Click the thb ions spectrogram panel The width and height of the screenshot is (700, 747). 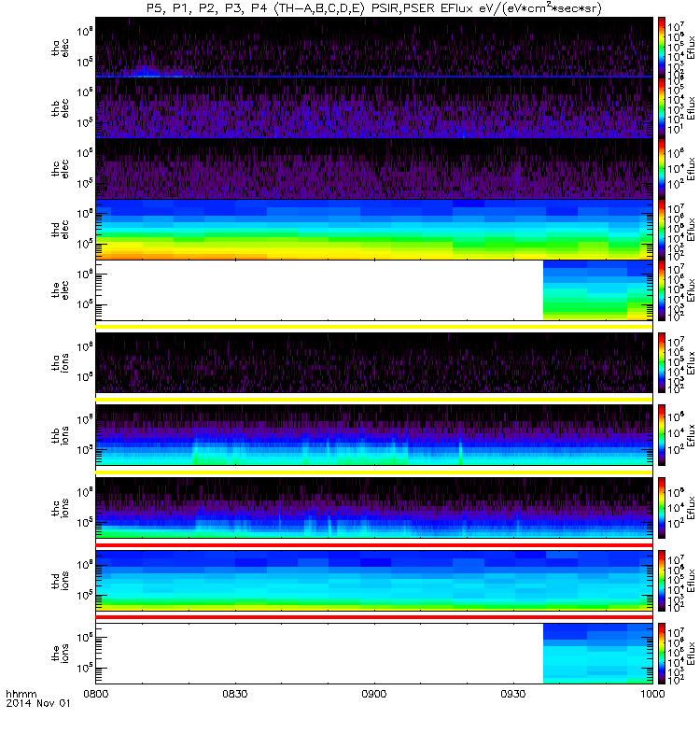[374, 435]
